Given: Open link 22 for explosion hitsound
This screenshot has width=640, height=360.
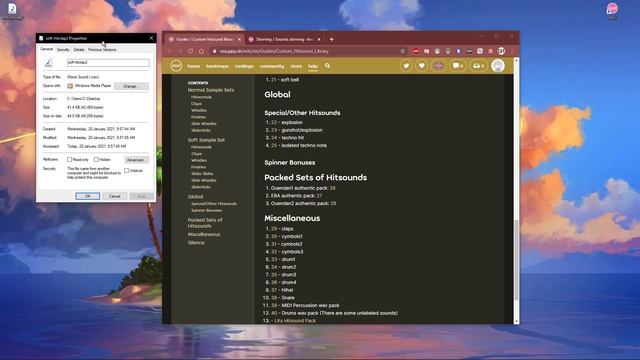Looking at the screenshot, I should point(273,122).
